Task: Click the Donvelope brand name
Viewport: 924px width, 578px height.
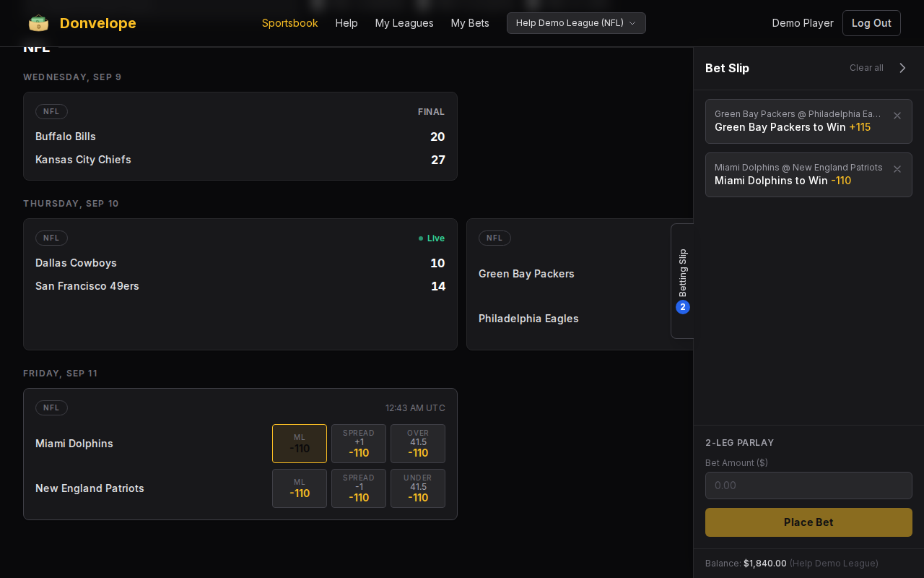Action: (98, 23)
